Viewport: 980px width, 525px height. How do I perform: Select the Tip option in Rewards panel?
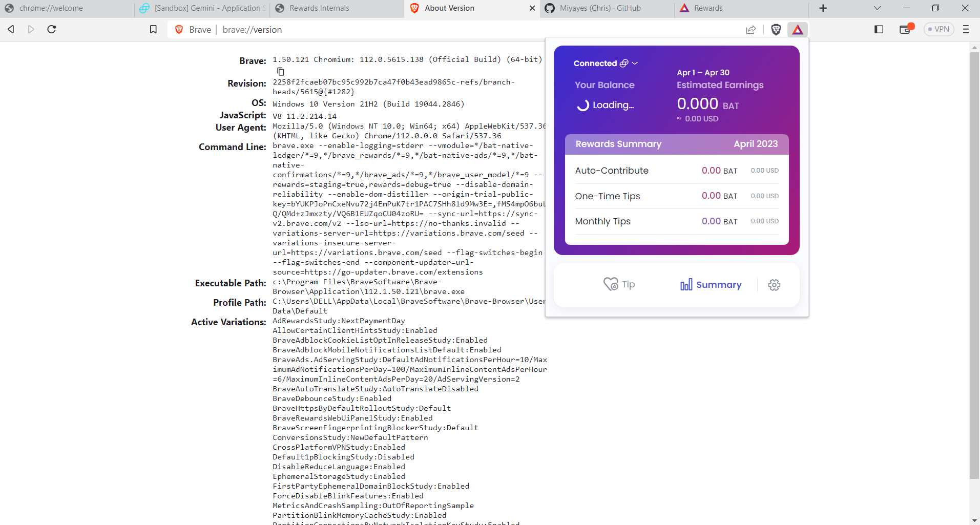click(x=619, y=284)
